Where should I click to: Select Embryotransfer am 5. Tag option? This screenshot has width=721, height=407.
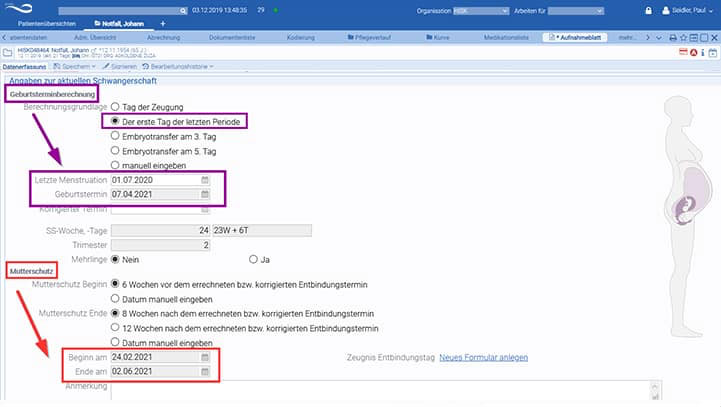115,151
